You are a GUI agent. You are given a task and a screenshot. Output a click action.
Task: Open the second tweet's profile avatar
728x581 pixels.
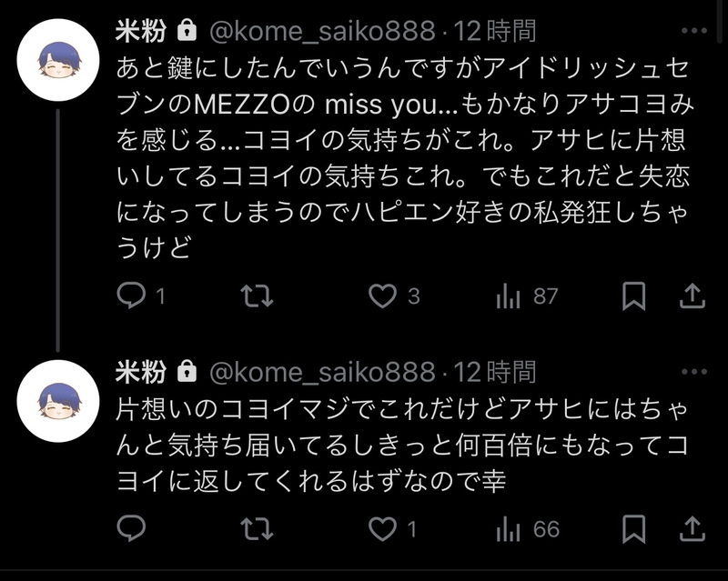click(x=59, y=400)
